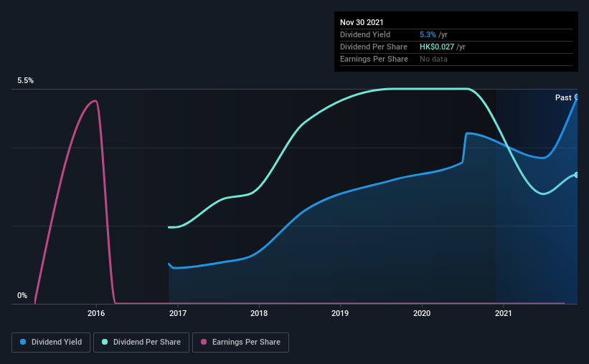Click the Nov 30 2021 tooltip date
Image resolution: width=589 pixels, height=364 pixels.
click(362, 22)
